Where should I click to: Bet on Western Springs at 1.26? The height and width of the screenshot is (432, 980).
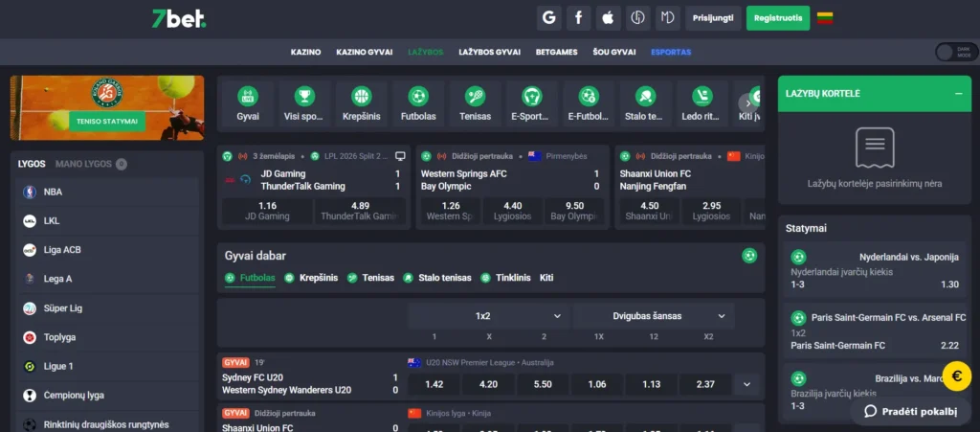[451, 212]
